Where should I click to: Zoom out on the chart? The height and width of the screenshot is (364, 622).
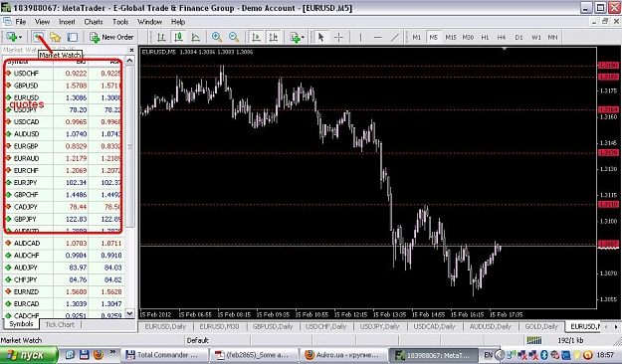[x=234, y=37]
